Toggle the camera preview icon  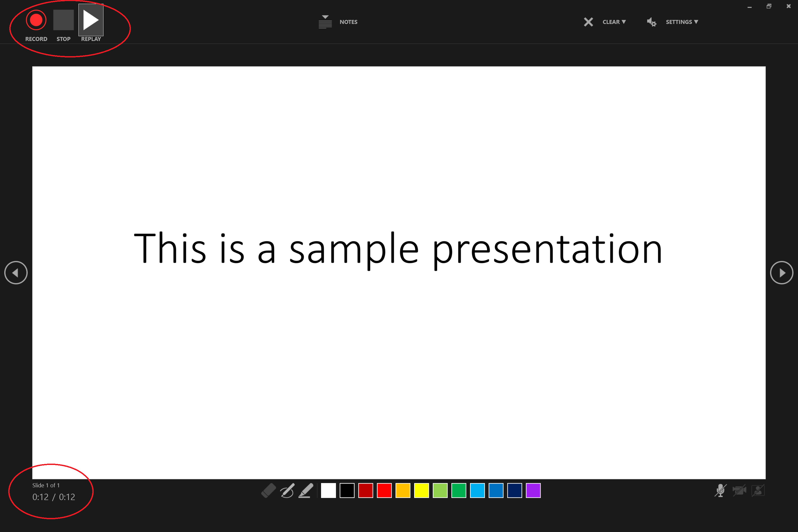(758, 491)
